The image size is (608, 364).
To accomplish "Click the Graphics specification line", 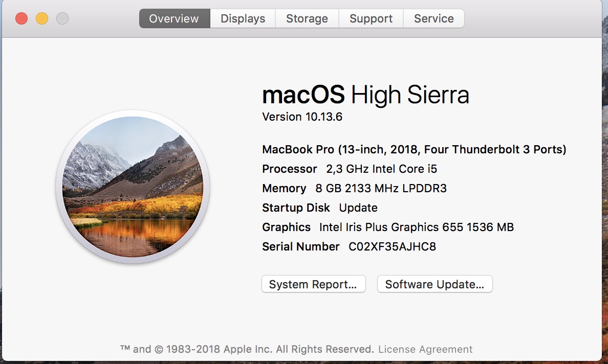I will point(388,227).
